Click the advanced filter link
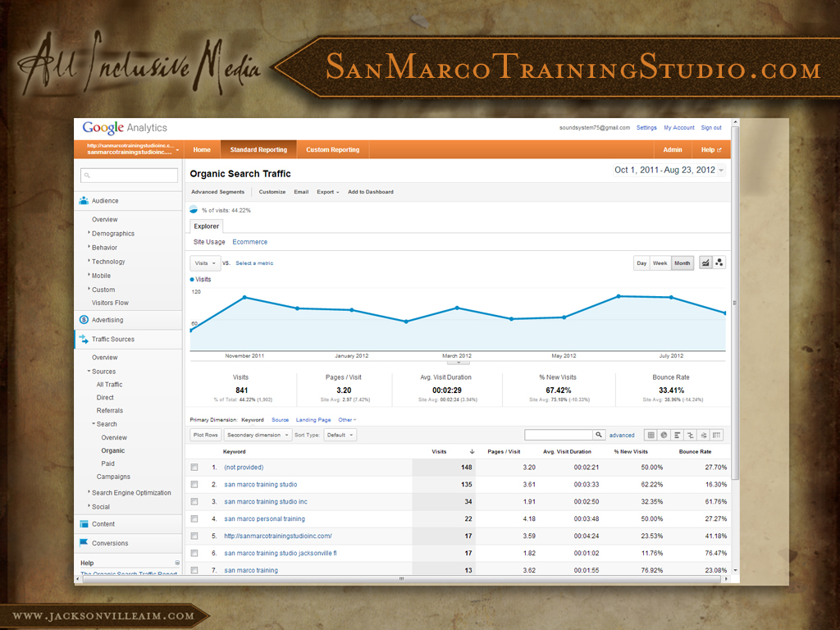The width and height of the screenshot is (840, 630). (x=622, y=436)
